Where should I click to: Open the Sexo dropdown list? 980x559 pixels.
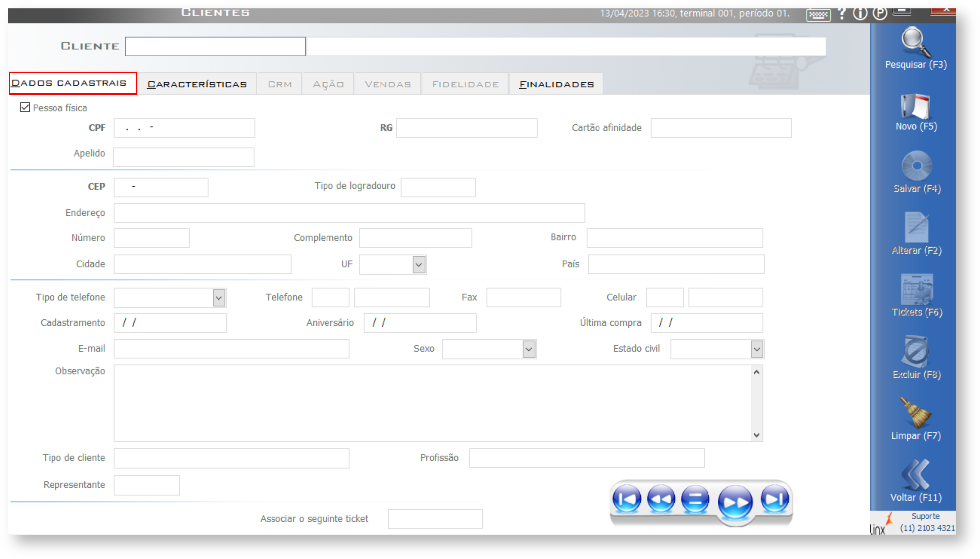click(x=529, y=349)
